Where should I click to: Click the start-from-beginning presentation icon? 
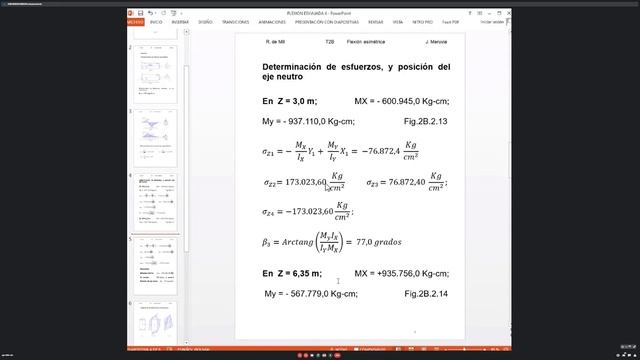(x=173, y=13)
